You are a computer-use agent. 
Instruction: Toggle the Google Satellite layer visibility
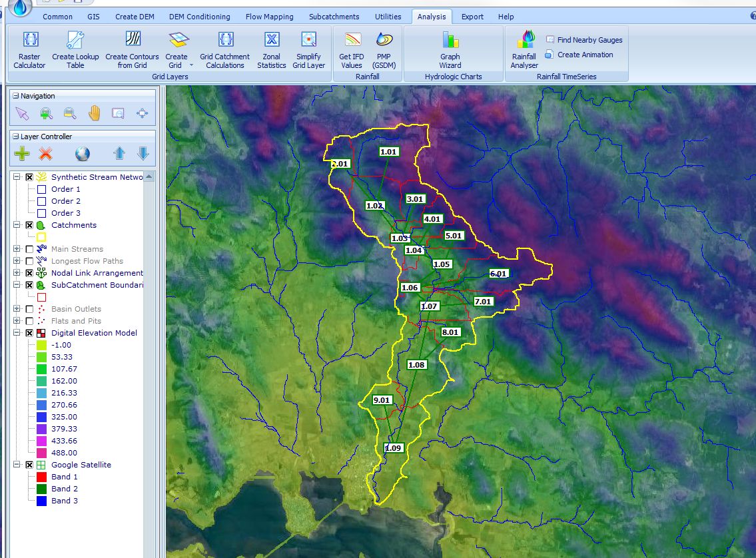click(x=29, y=465)
